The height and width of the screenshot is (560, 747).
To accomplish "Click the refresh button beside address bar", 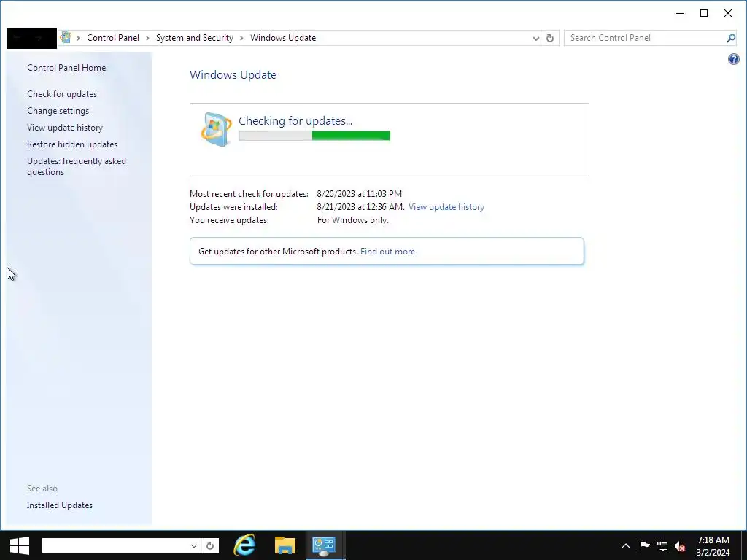I will click(x=550, y=38).
